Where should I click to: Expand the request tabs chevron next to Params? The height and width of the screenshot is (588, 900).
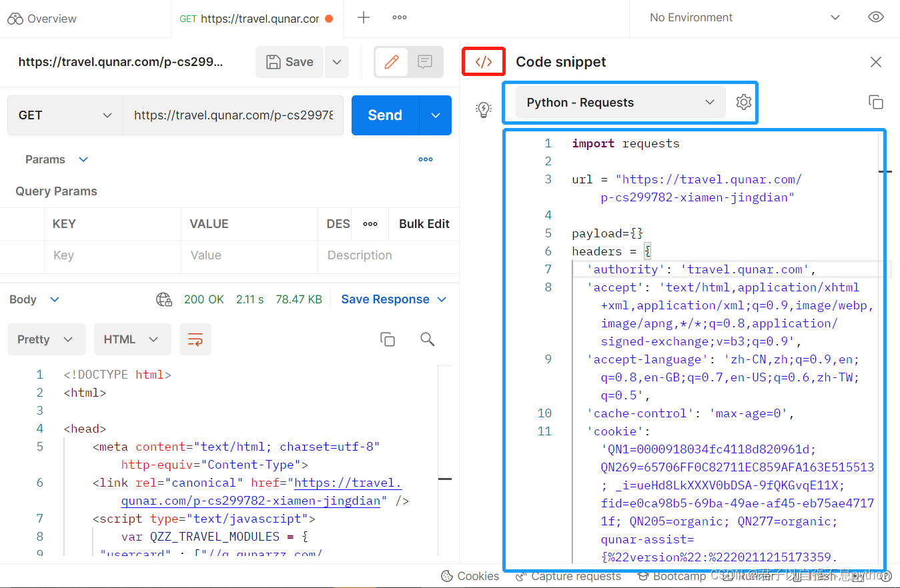pyautogui.click(x=83, y=159)
